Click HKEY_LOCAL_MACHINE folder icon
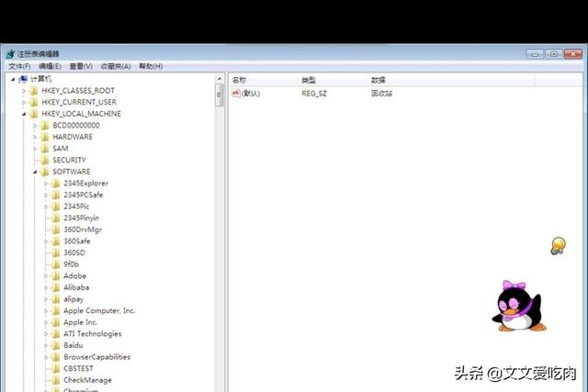Screen dimensions: 588x392 [34, 114]
